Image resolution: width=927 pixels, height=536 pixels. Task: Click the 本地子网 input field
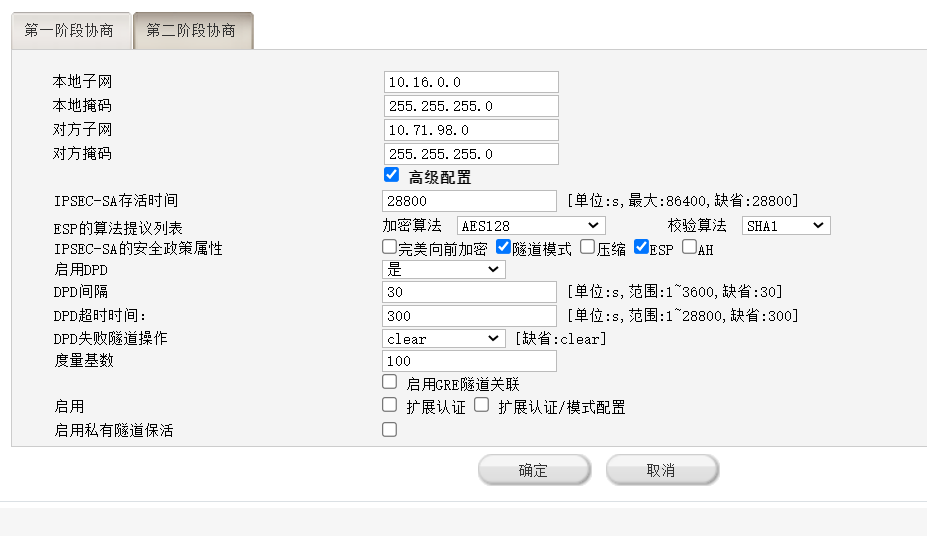470,82
